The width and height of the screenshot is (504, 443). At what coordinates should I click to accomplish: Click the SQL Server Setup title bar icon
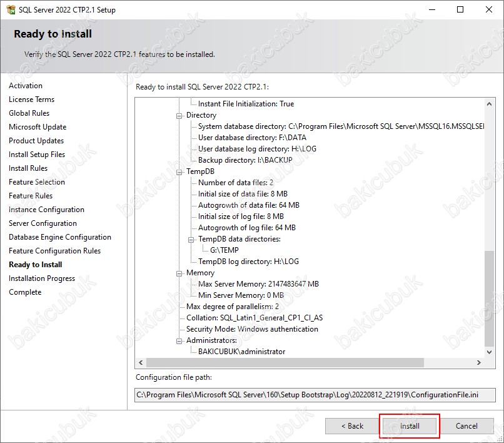click(11, 9)
